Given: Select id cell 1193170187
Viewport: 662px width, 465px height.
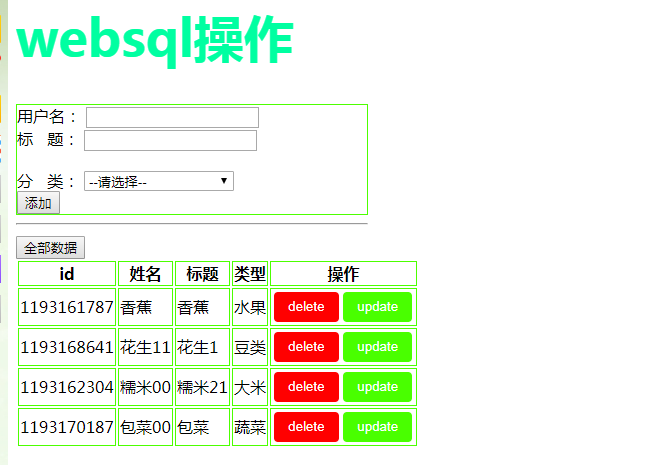Looking at the screenshot, I should [x=67, y=427].
